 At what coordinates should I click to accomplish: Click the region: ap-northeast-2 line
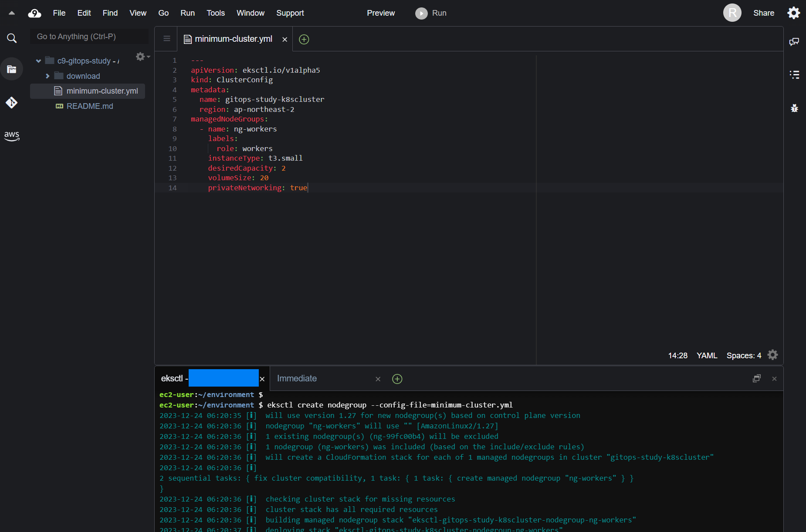coord(247,109)
